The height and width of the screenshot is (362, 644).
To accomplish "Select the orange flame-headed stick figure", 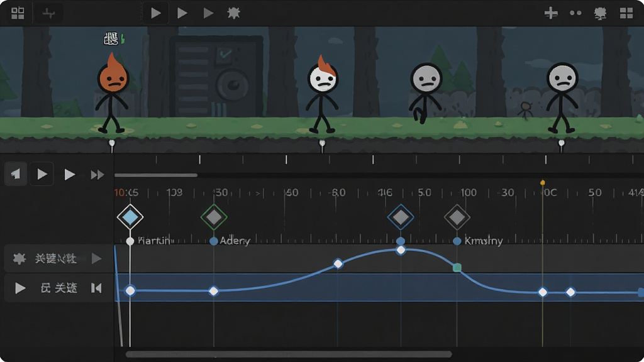I will point(112,94).
